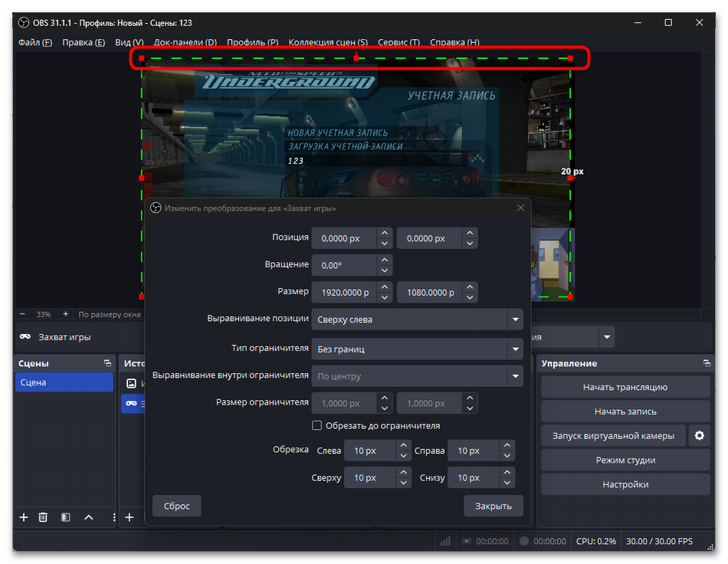The image size is (728, 564).
Task: Open the Профиль menu
Action: pos(253,42)
